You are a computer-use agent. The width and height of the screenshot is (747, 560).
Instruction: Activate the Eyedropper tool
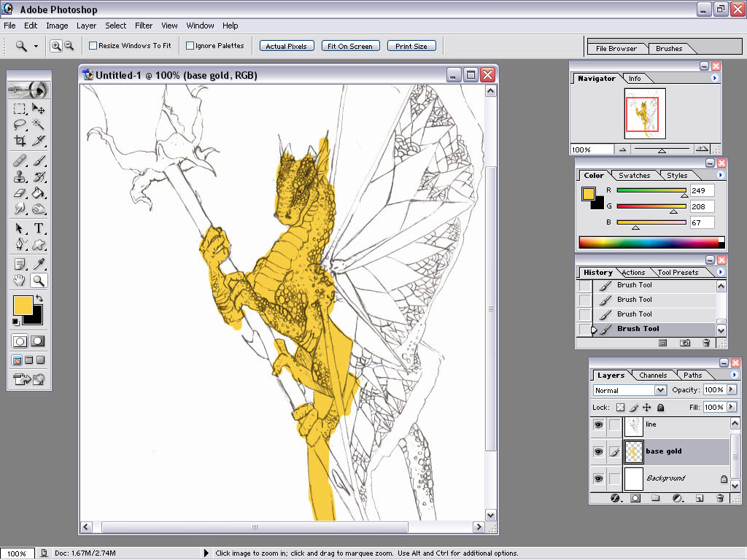click(x=39, y=263)
